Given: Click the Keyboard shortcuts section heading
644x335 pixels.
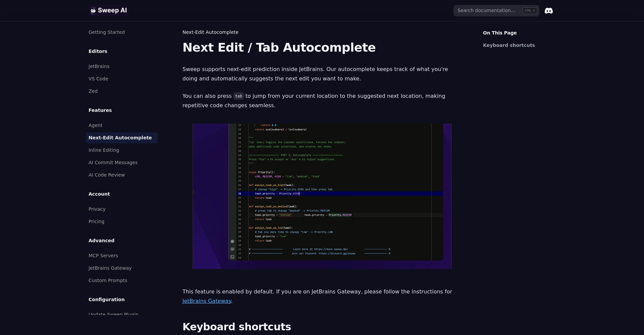Looking at the screenshot, I should point(237,327).
